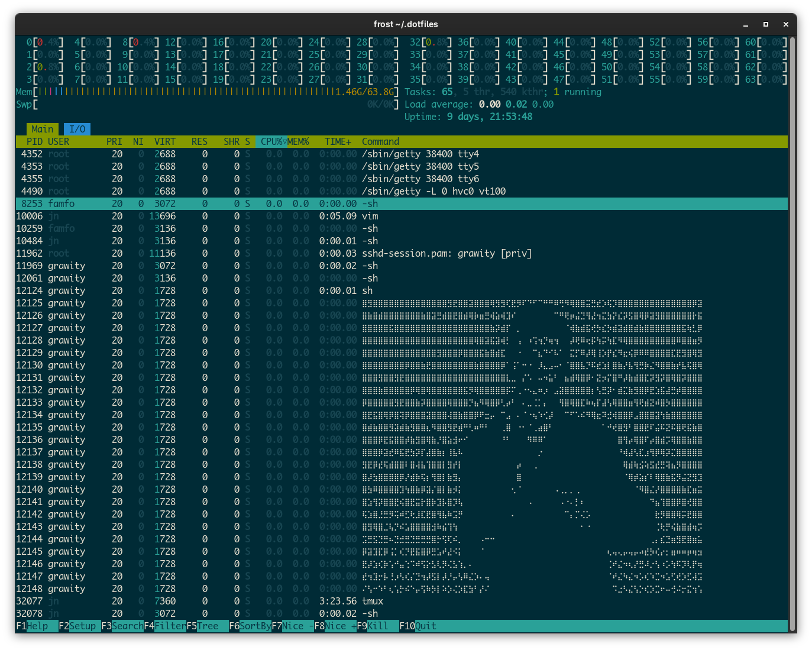The height and width of the screenshot is (650, 812).
Task: Click the SHR column header
Action: (x=231, y=142)
